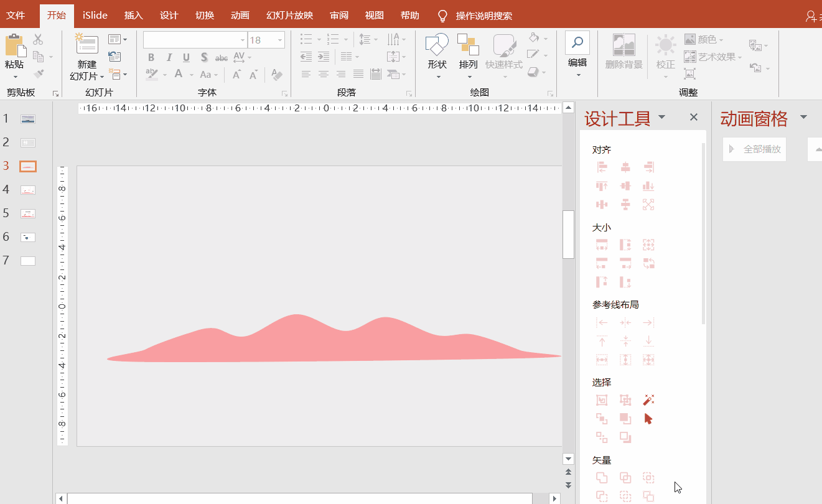Apply Italic formatting with I icon
This screenshot has width=822, height=504.
(x=169, y=57)
